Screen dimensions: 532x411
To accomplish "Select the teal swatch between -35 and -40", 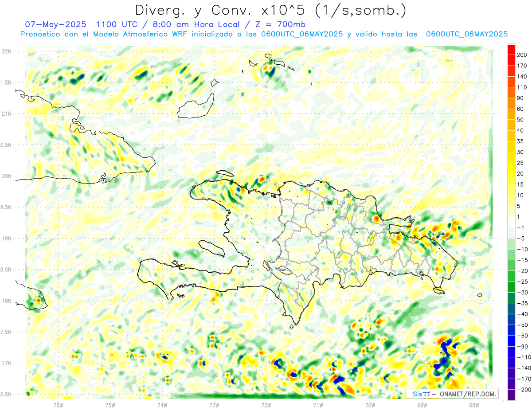I will pos(511,309).
